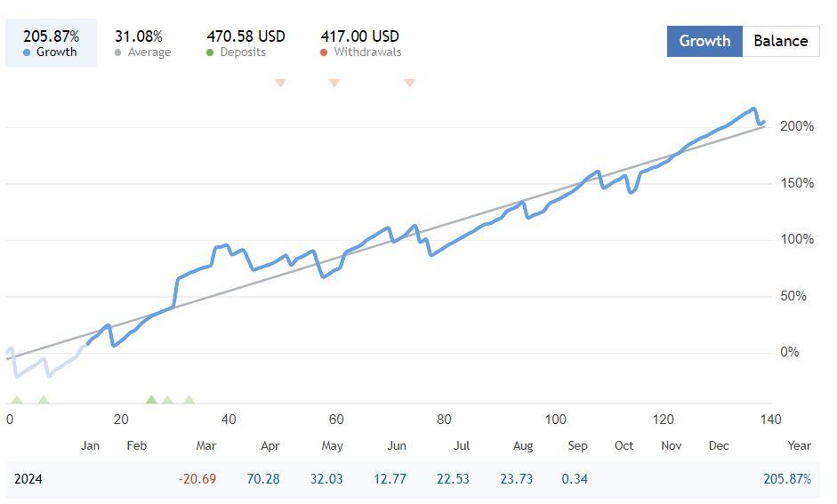
Task: Click the -20.69 March monthly value
Action: tap(197, 479)
